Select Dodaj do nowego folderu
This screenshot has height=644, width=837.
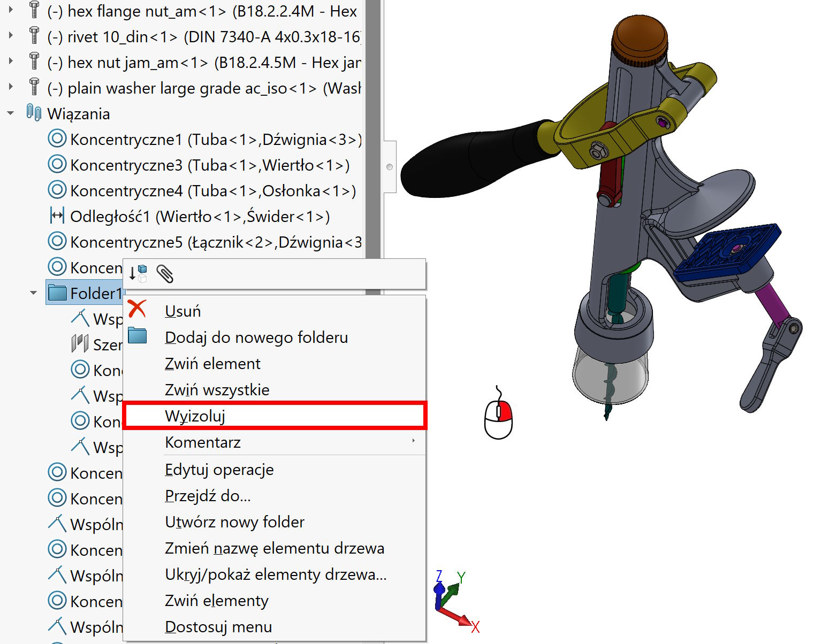256,338
